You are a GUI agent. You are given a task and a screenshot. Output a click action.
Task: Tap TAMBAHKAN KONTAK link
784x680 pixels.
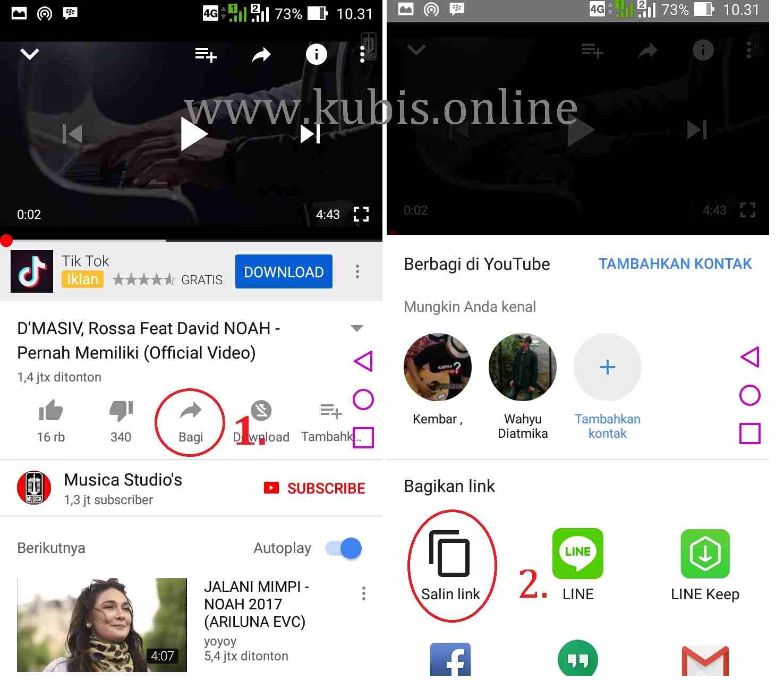(x=675, y=264)
